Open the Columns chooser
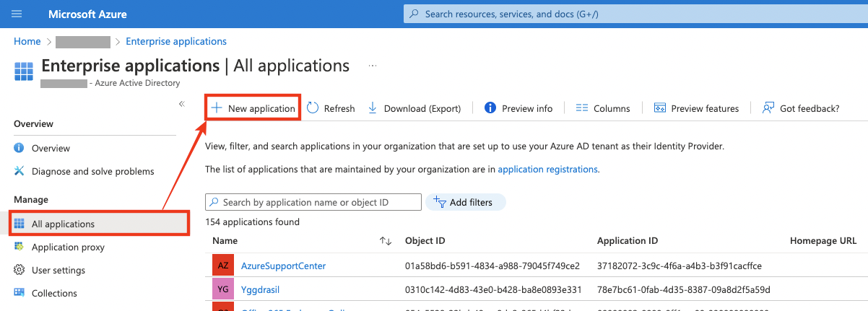868x311 pixels. tap(603, 108)
